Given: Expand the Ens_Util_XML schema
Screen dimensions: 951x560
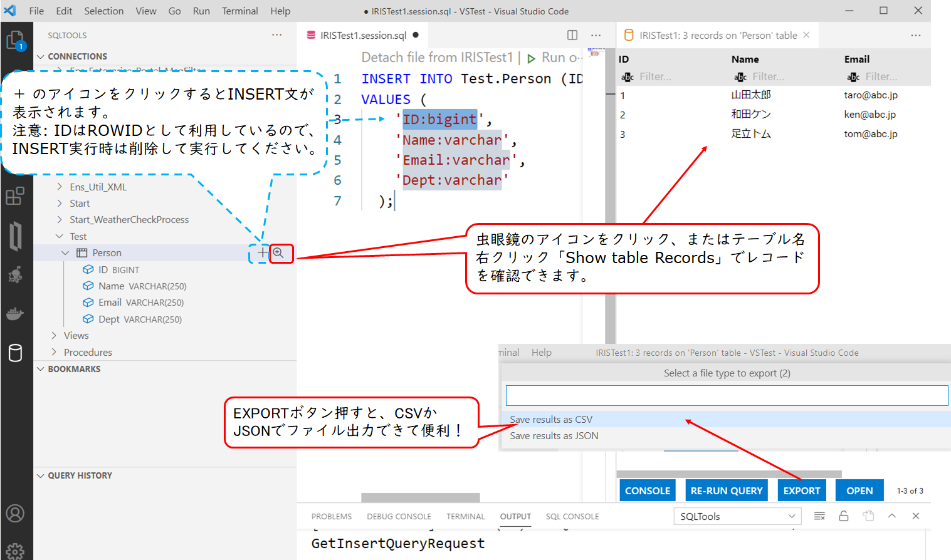Looking at the screenshot, I should click(x=60, y=187).
